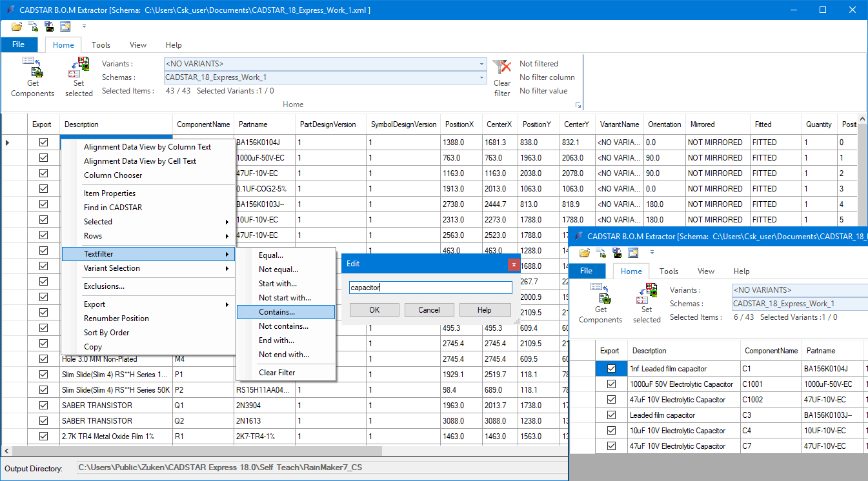Toggle Export checkbox for C7 in second window

612,446
